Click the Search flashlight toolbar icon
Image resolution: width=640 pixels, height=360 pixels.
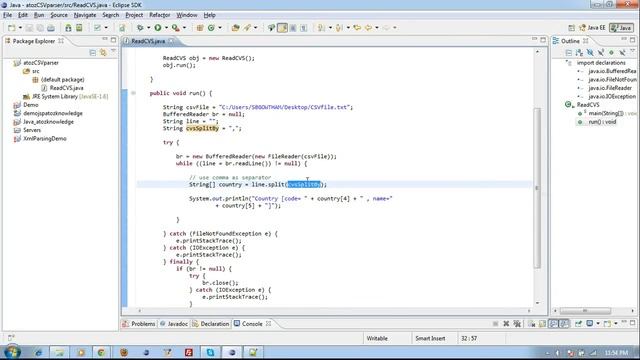247,28
